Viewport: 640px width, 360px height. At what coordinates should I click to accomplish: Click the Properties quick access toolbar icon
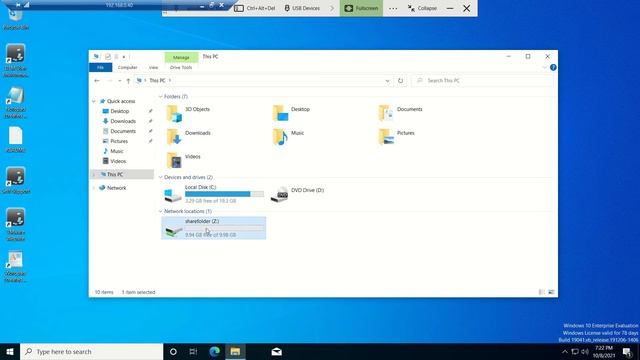108,57
